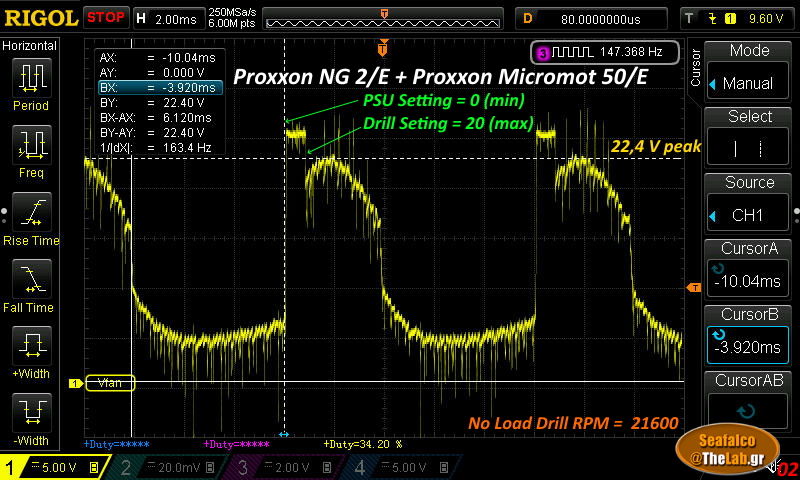Screen dimensions: 800x480
Task: Click the vertical Cursor menu label
Action: coord(695,68)
